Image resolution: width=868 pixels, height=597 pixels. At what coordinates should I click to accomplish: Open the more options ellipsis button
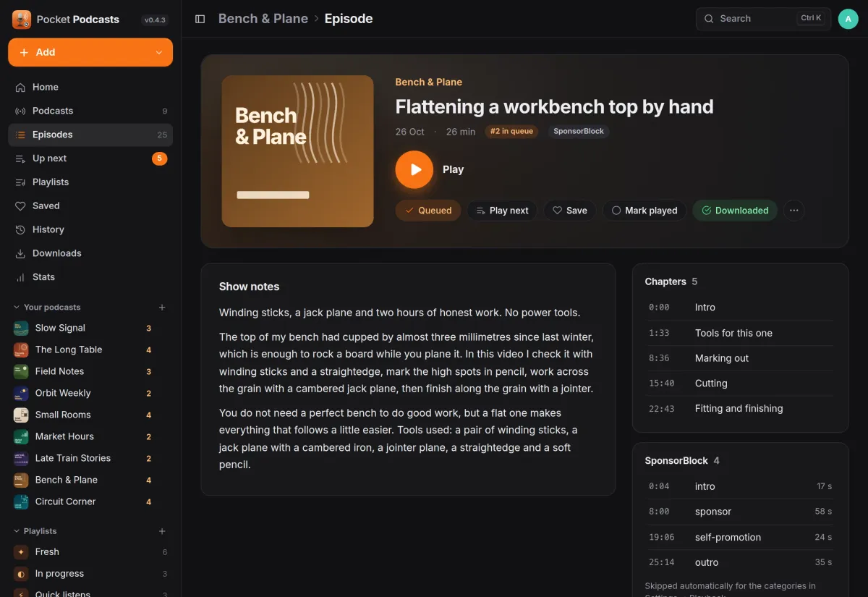[793, 211]
